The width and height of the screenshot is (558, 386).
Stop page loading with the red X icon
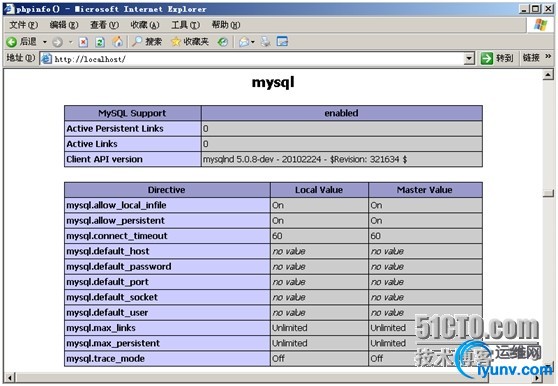tap(83, 42)
